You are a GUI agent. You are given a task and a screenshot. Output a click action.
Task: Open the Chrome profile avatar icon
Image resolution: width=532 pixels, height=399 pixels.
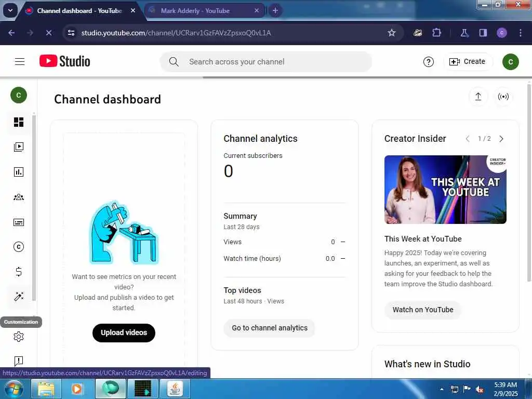tap(502, 33)
